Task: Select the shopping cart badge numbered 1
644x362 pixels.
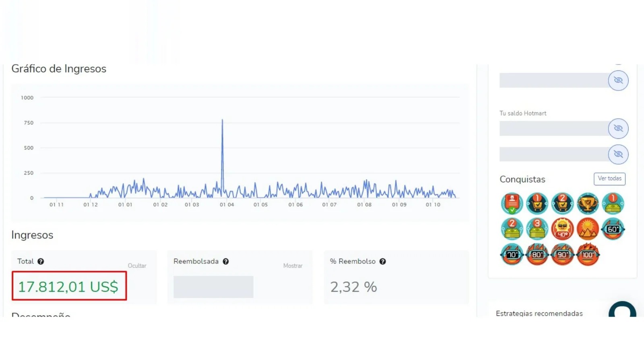Action: coord(537,203)
